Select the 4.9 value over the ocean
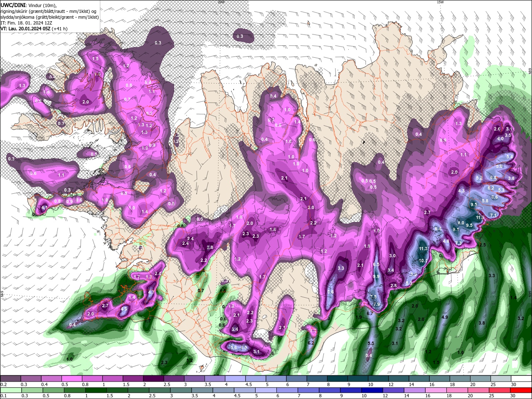This screenshot has width=532, height=399. click(x=444, y=317)
